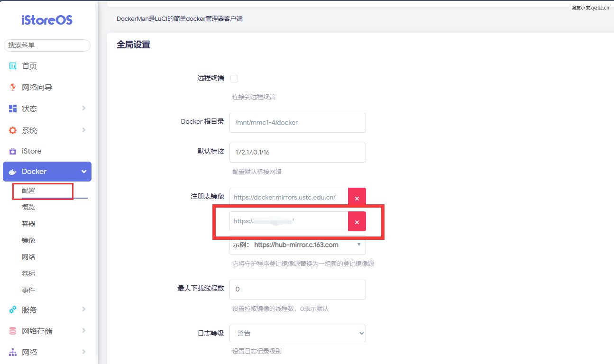Open the Docker 事件 submenu item

tap(28, 290)
